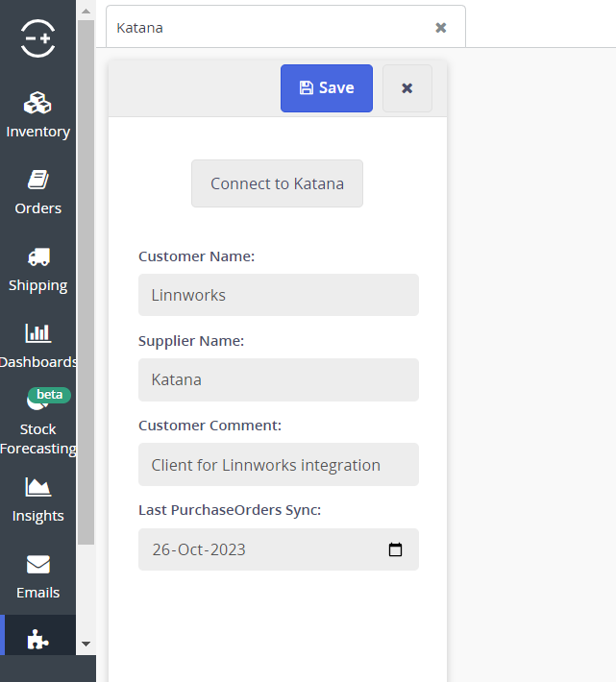Switch to the Katana tab
The height and width of the screenshot is (682, 616).
pyautogui.click(x=269, y=28)
